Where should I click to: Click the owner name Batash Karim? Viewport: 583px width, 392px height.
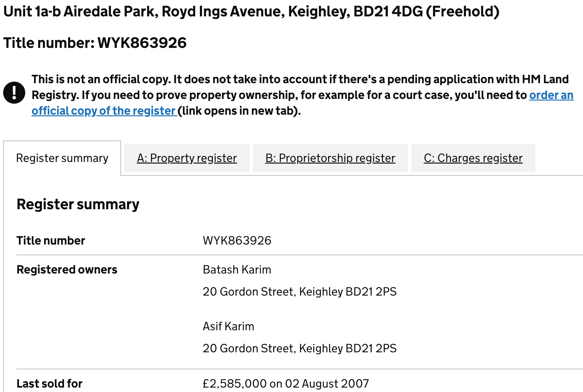[237, 269]
